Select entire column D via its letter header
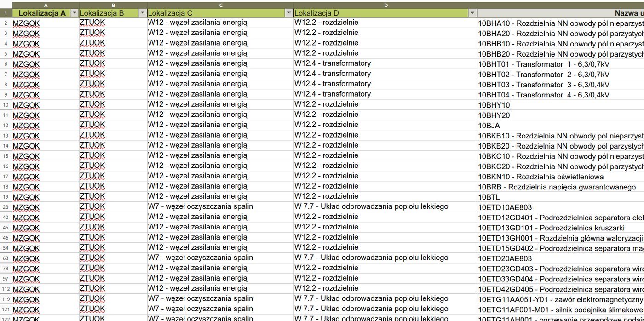This screenshot has height=321, width=644. click(x=385, y=5)
